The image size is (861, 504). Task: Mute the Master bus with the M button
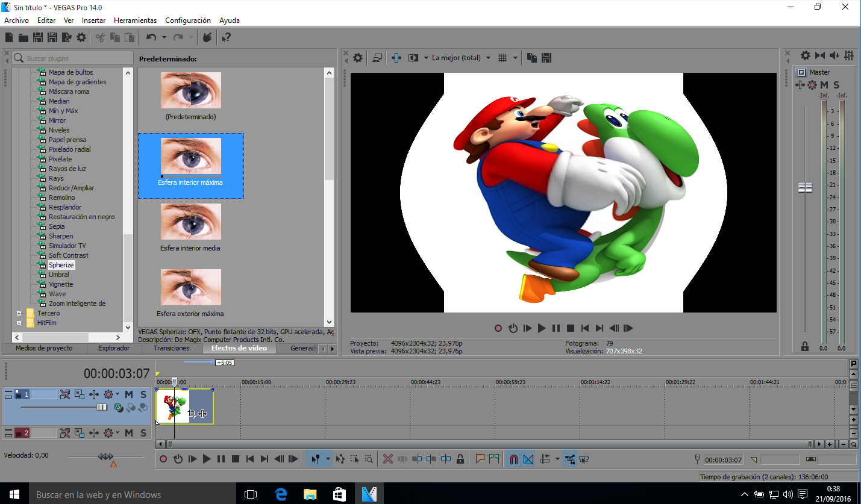point(824,85)
